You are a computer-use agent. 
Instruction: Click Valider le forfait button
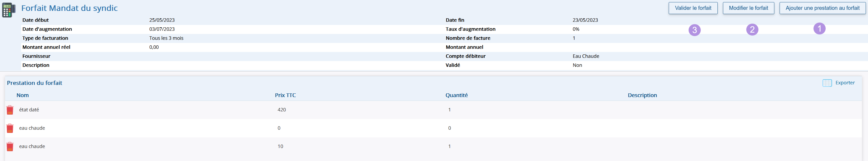tap(693, 8)
